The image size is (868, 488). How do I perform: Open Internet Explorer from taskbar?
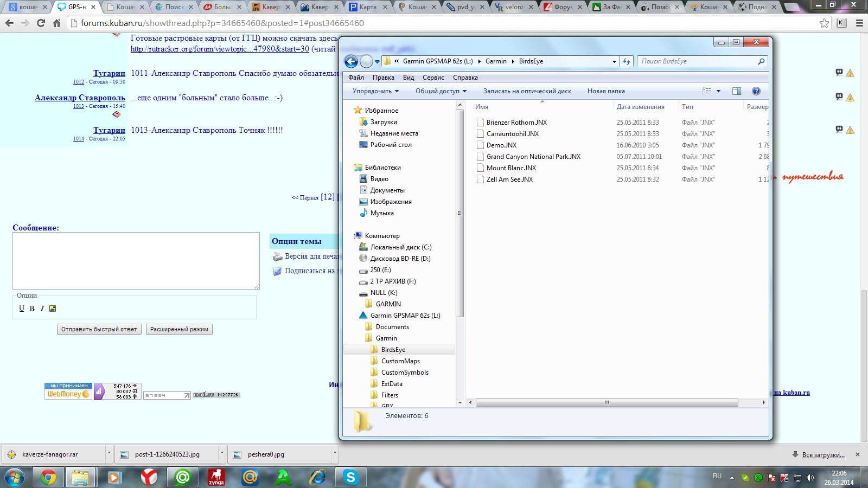(317, 477)
